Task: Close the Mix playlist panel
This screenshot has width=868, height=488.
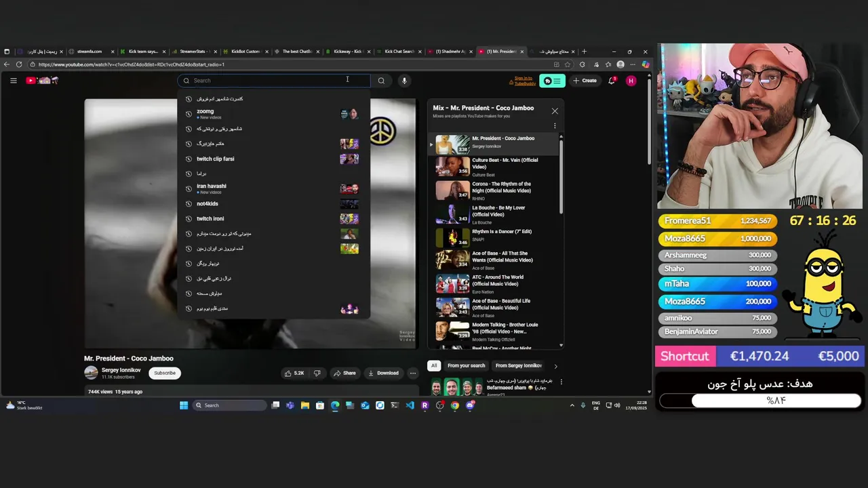Action: point(555,111)
